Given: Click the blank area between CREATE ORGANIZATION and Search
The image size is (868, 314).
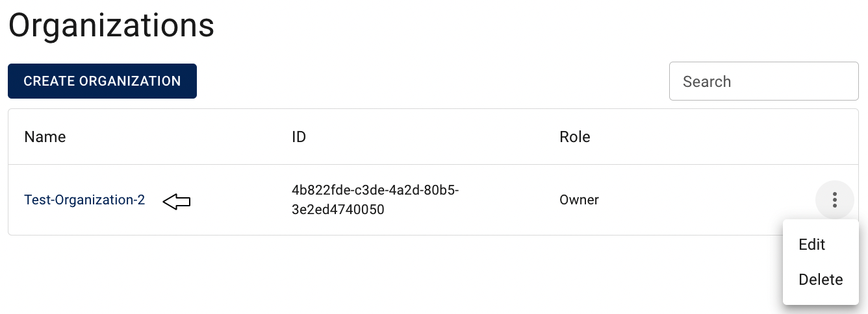Looking at the screenshot, I should [433, 81].
